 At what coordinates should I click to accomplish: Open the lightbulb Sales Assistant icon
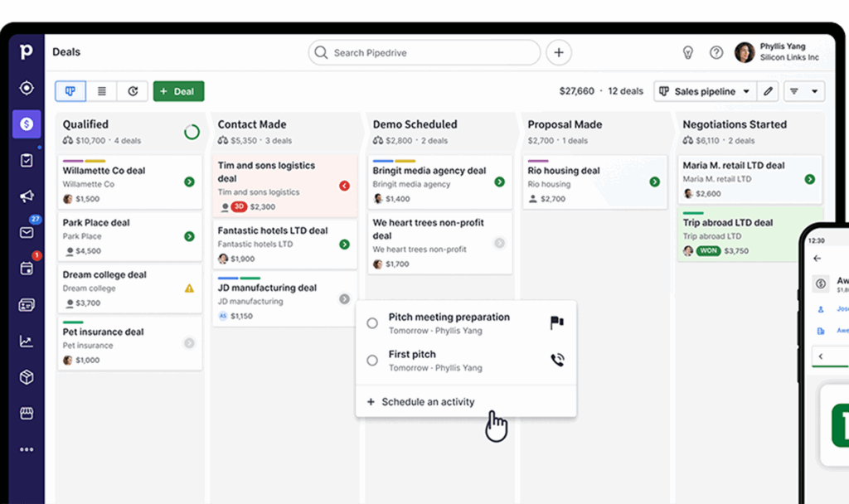point(687,52)
